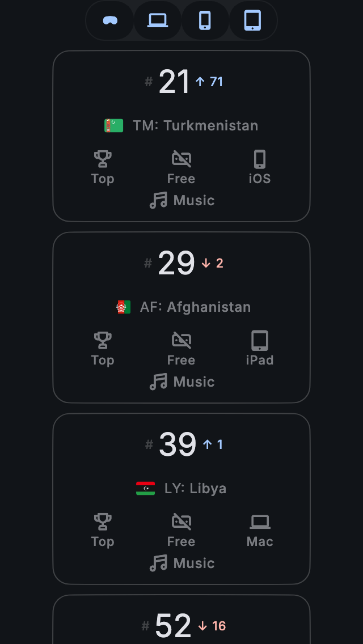Click the down 2 rank change indicator
This screenshot has width=363, height=644.
click(213, 263)
